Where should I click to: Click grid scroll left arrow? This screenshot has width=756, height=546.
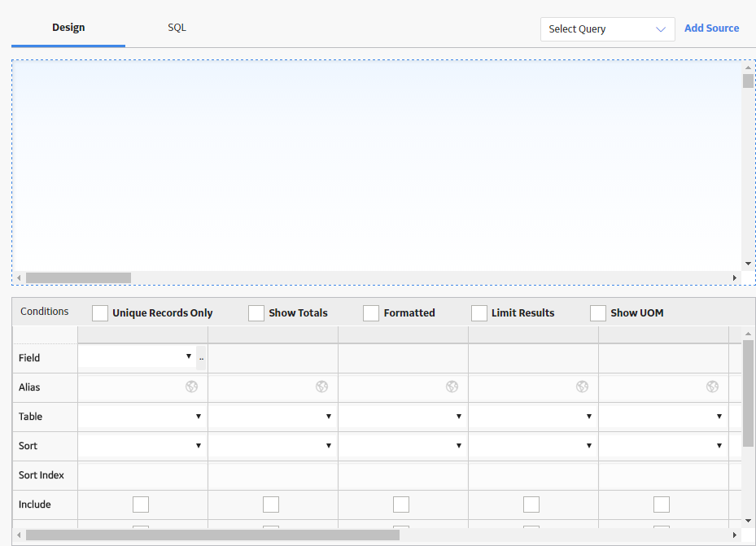[19, 535]
